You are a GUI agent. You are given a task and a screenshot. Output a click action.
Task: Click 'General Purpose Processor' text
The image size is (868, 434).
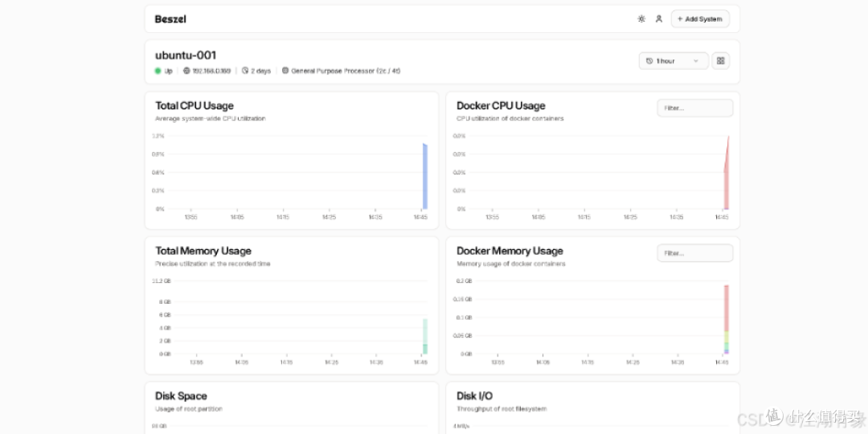(346, 71)
